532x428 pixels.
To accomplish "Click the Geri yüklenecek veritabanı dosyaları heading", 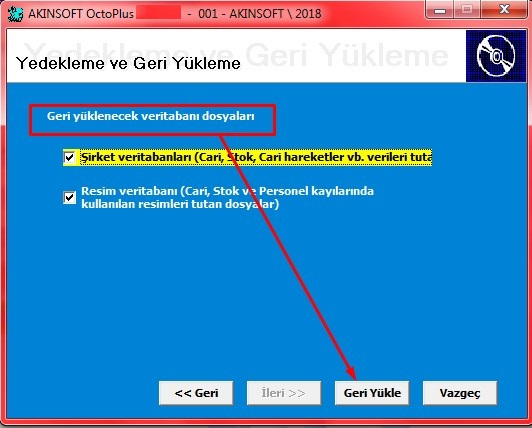I will (x=151, y=116).
